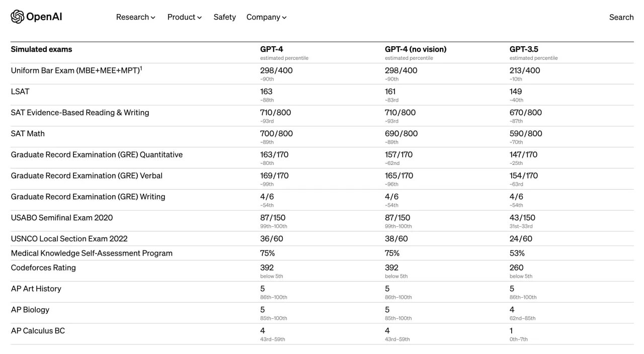This screenshot has height=354, width=644.
Task: Click the Medical Knowledge Self-Assessment Program label
Action: coord(92,253)
